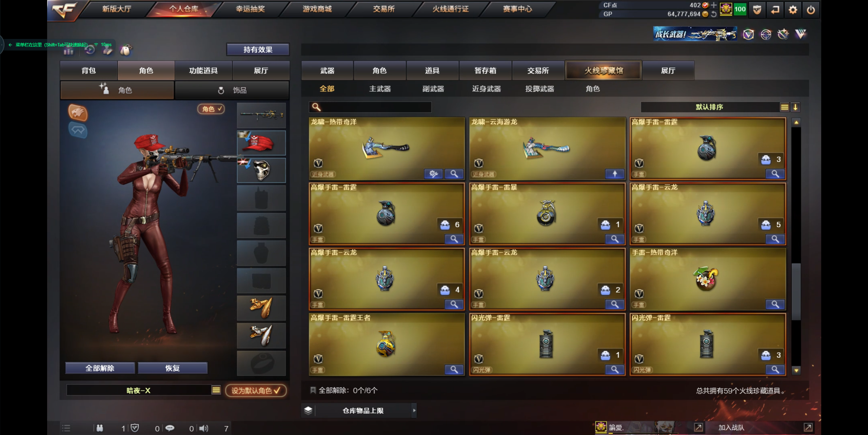Select the 主武器 filter tab
Screen dimensions: 868x435
tap(380, 89)
